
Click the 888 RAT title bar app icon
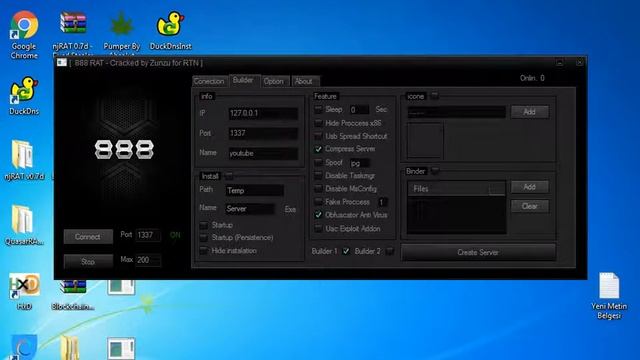point(62,62)
